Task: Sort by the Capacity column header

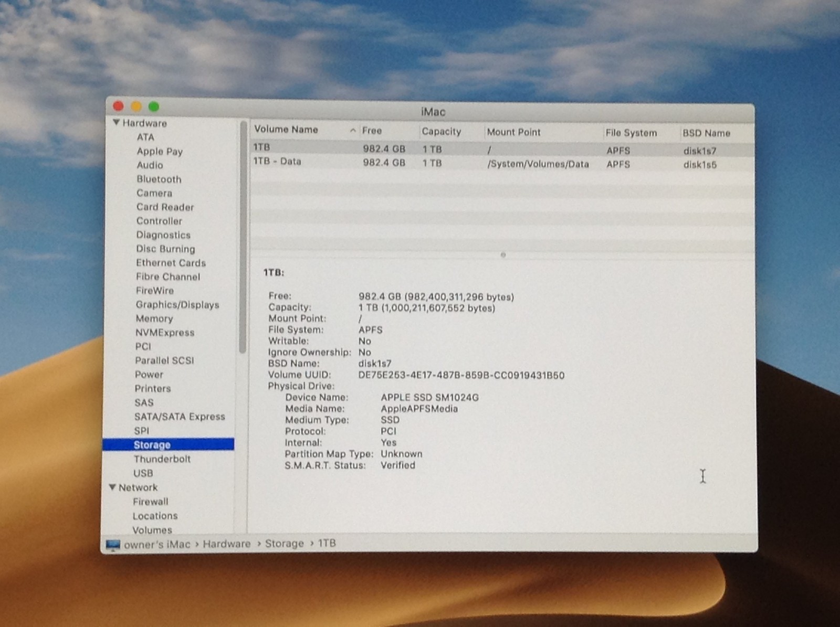Action: coord(451,132)
